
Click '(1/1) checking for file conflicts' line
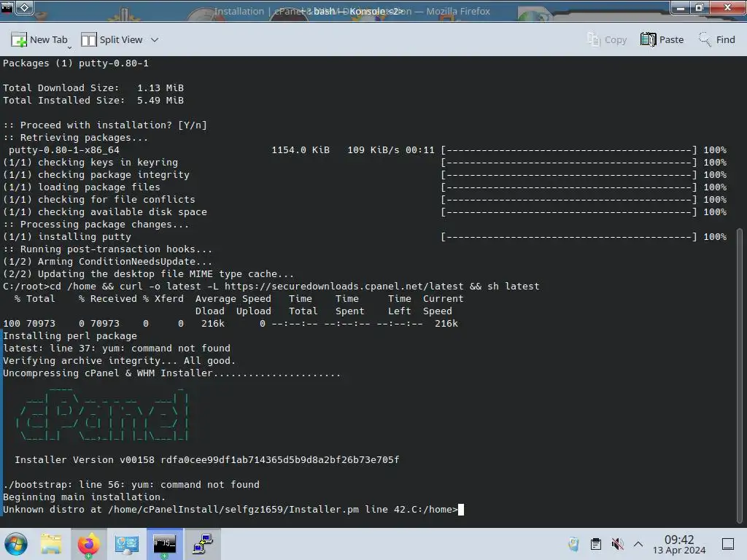(x=365, y=200)
